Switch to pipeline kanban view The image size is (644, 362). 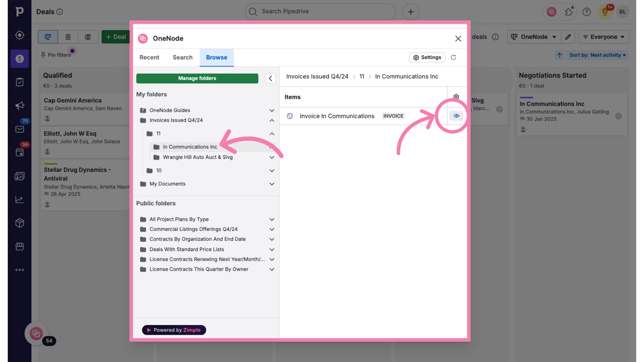point(48,37)
